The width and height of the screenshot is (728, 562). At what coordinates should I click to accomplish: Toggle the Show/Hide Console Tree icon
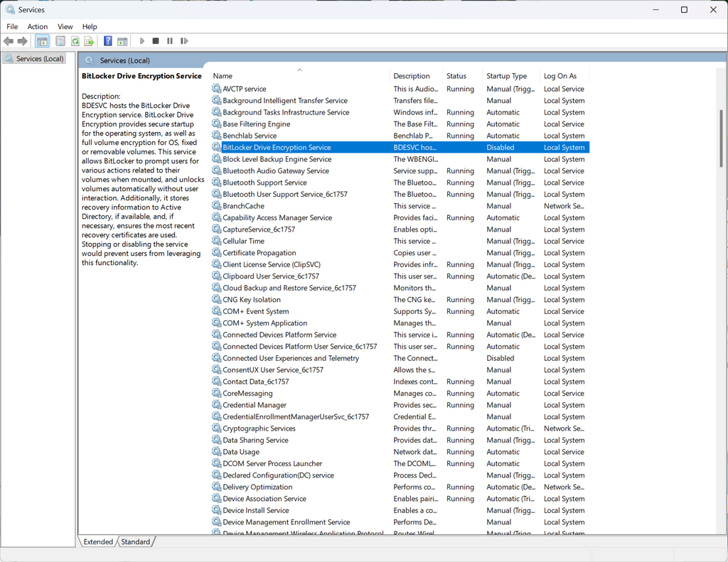(41, 40)
